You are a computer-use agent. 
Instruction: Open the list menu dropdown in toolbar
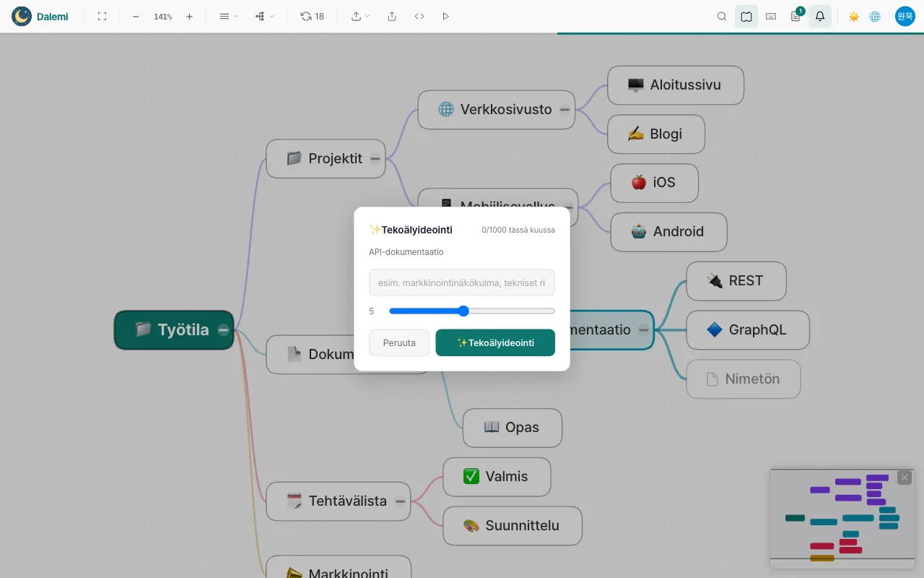pyautogui.click(x=229, y=16)
